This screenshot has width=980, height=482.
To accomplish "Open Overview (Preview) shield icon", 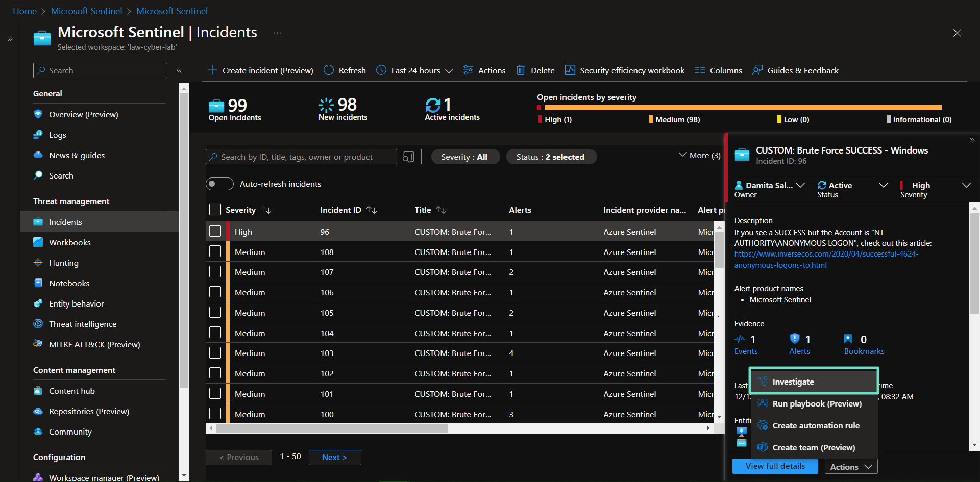I will coord(38,114).
